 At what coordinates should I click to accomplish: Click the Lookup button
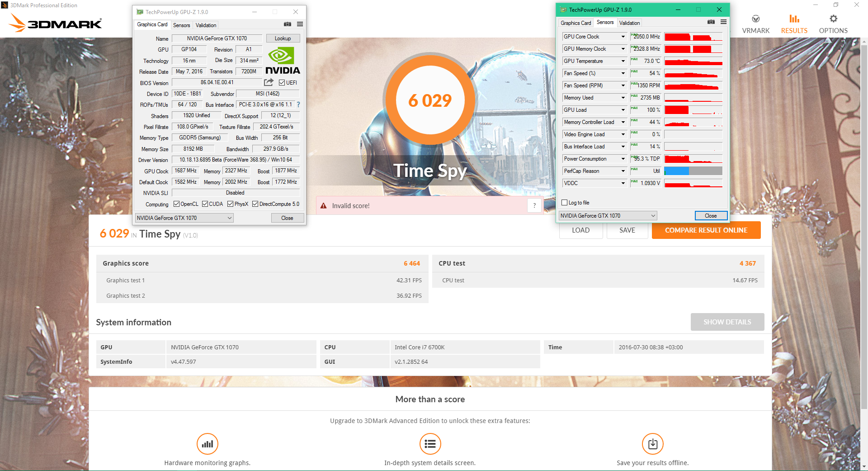[x=283, y=38]
